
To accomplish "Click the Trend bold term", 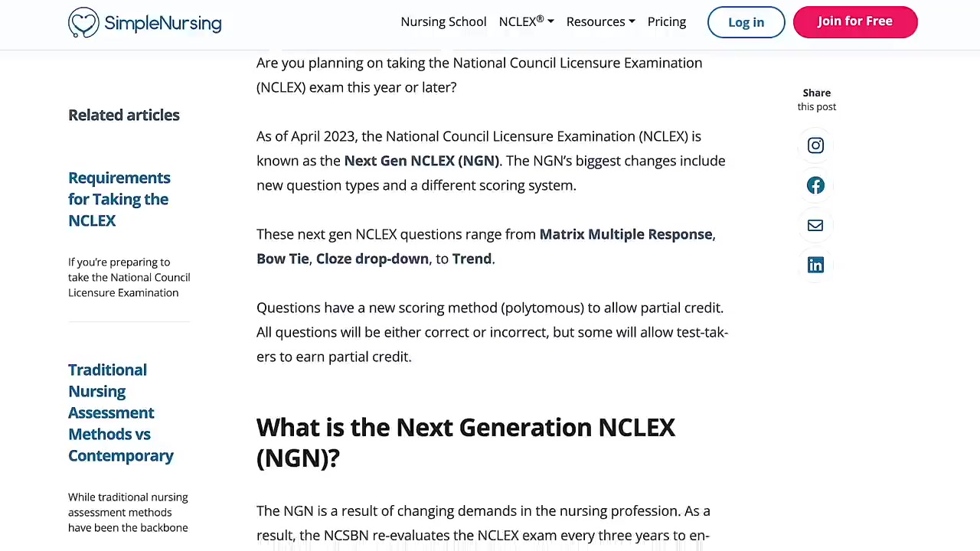I will point(472,259).
